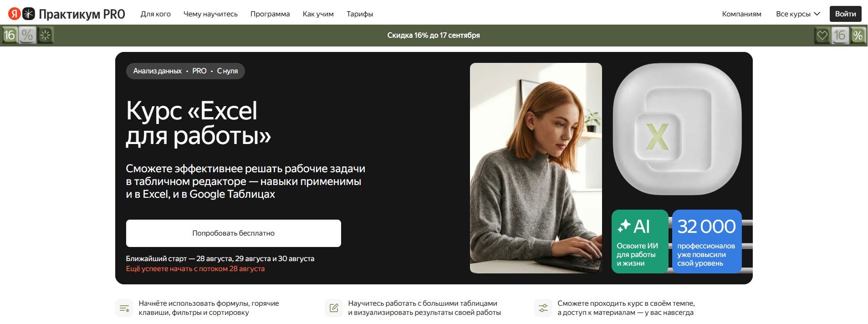
Task: Open Как учим menu item
Action: click(x=318, y=14)
